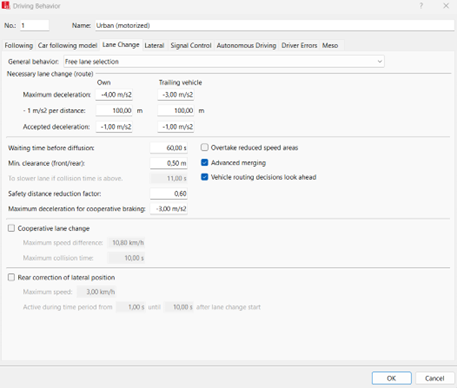Uncheck the Advanced merging option
Screen dimensions: 457x388
point(205,162)
